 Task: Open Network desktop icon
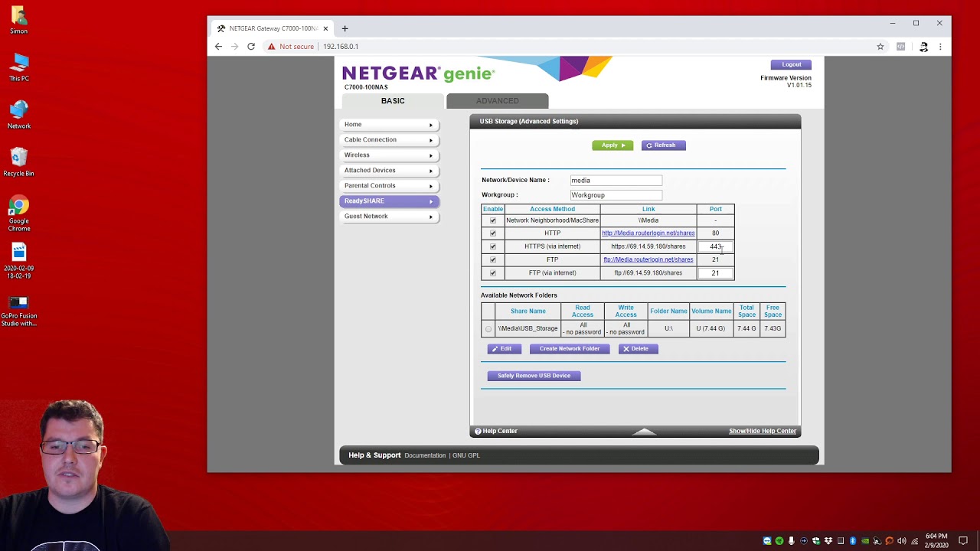[x=19, y=115]
